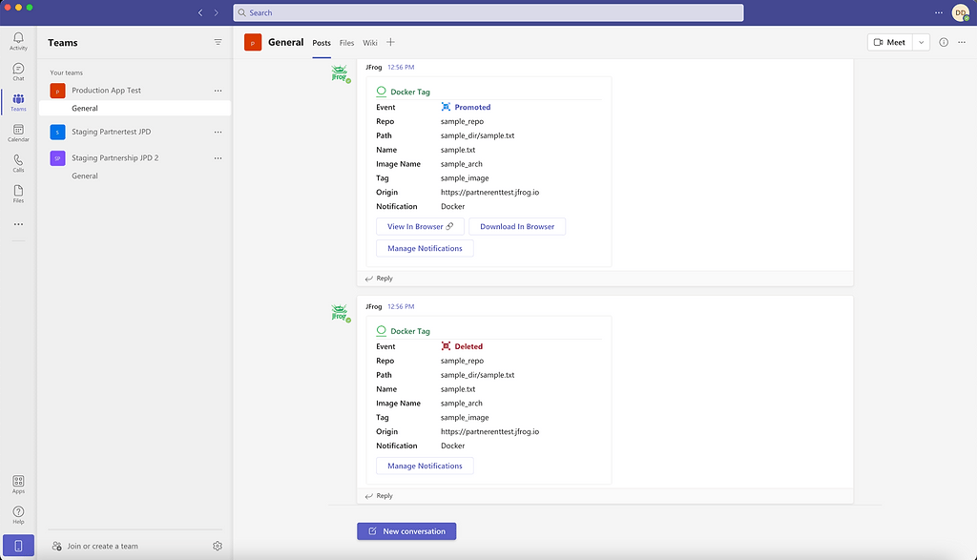Image resolution: width=977 pixels, height=560 pixels.
Task: Switch to the Files tab
Action: (346, 42)
